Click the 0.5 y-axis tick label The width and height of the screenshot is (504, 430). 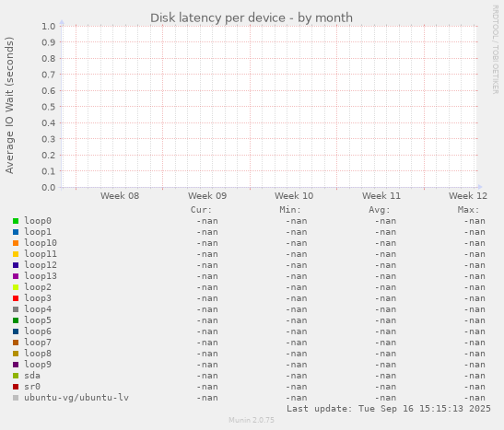click(49, 107)
